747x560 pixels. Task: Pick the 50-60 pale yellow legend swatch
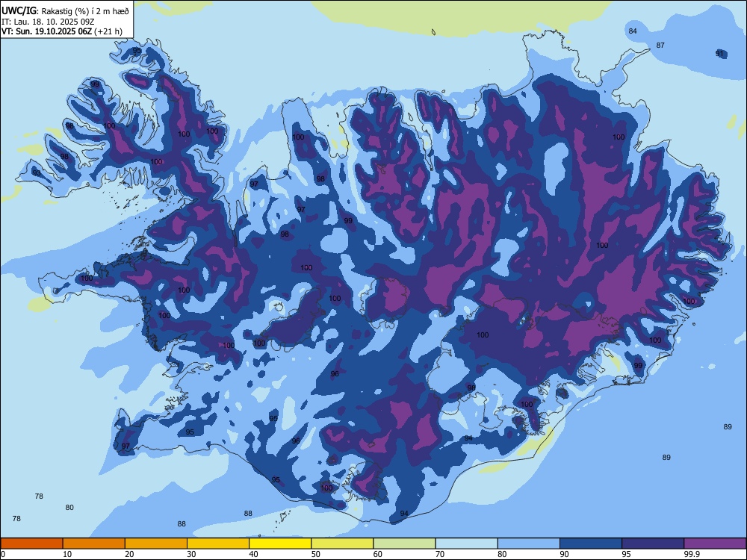click(x=342, y=544)
